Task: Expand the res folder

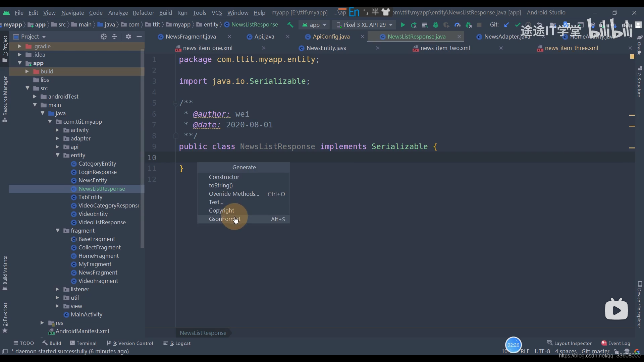Action: point(42,323)
